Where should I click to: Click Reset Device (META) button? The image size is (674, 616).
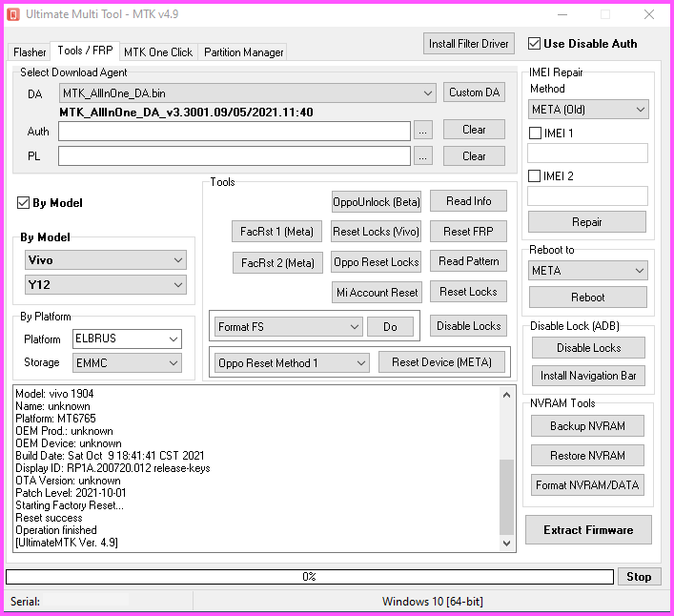click(x=441, y=362)
